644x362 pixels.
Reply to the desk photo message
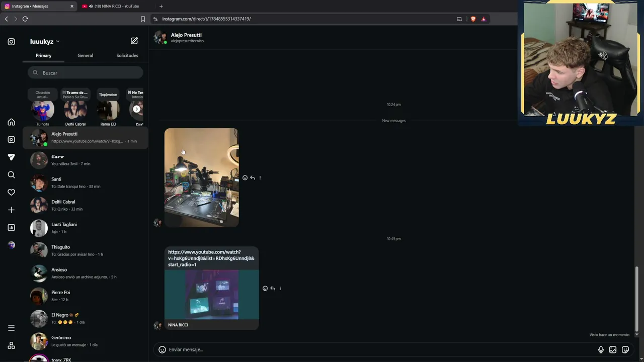[x=253, y=178]
